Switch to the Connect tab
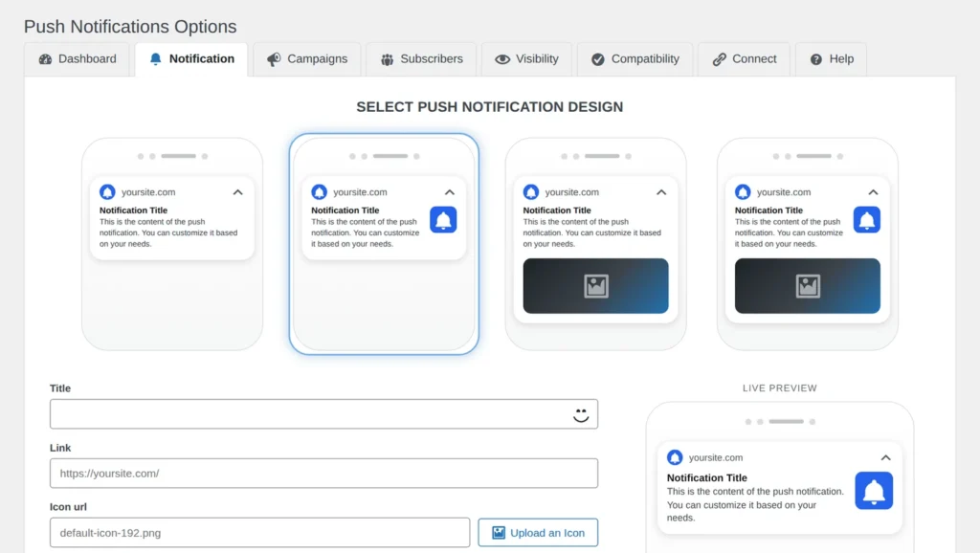 point(744,58)
